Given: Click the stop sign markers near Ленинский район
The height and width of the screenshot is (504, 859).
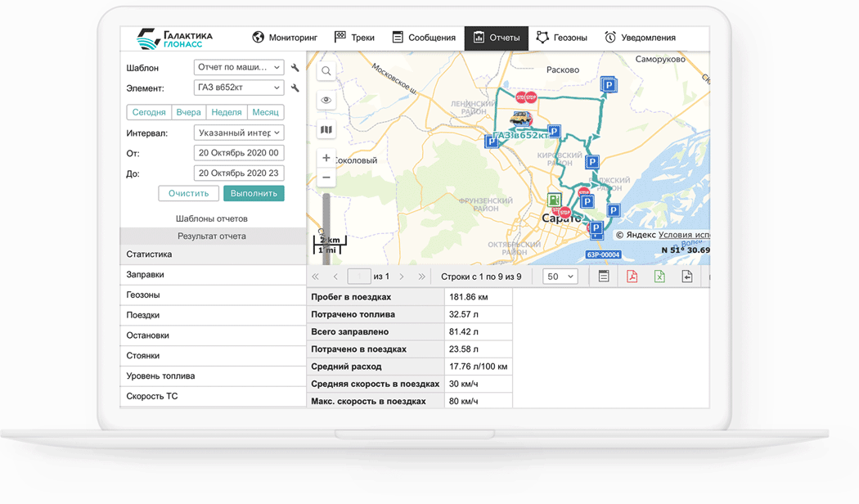Looking at the screenshot, I should (526, 97).
